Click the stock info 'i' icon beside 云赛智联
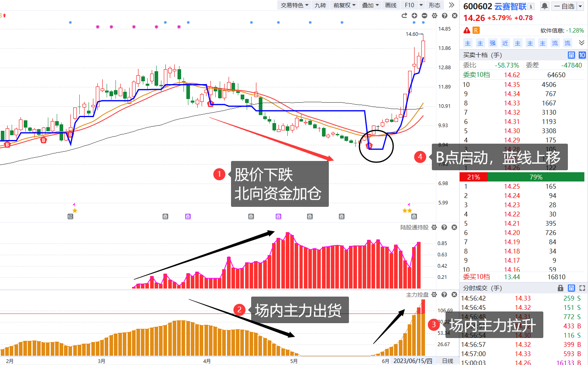 point(531,6)
